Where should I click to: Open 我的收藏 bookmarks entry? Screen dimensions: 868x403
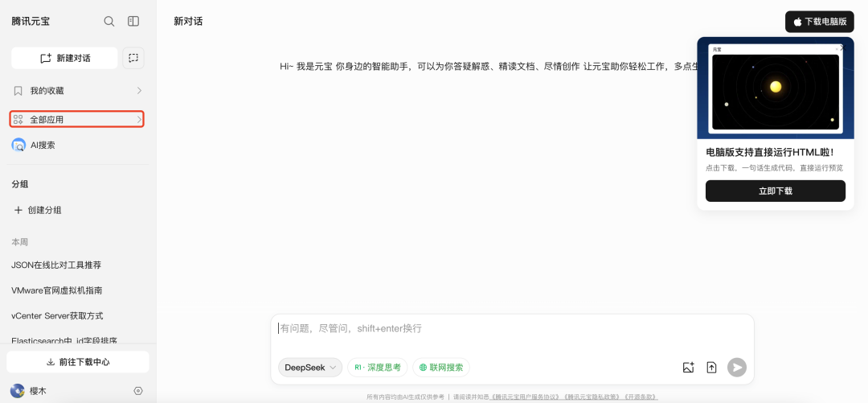[x=77, y=90]
